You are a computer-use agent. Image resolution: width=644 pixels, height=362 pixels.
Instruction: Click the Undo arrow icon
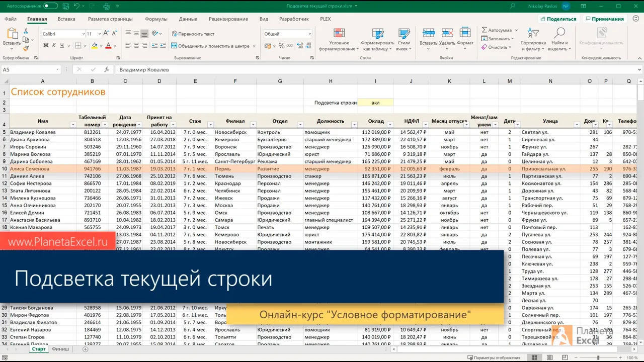[76, 6]
